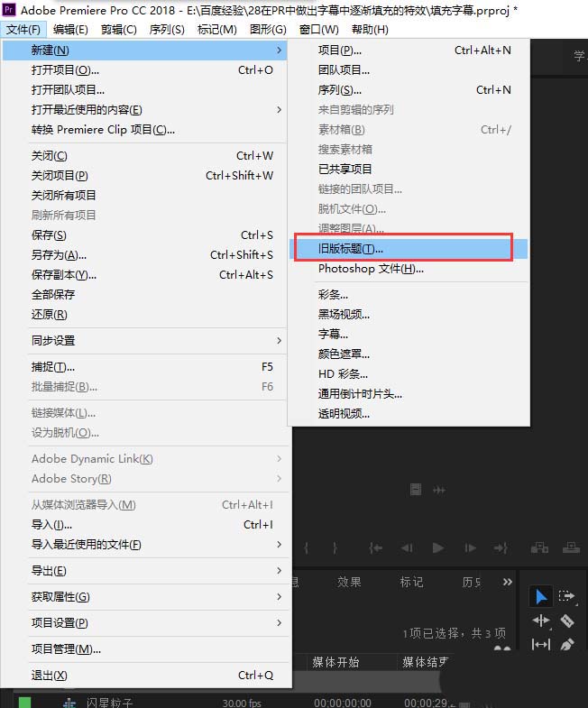The width and height of the screenshot is (588, 708).
Task: Choose 通用倒计时片头...
Action: click(409, 394)
